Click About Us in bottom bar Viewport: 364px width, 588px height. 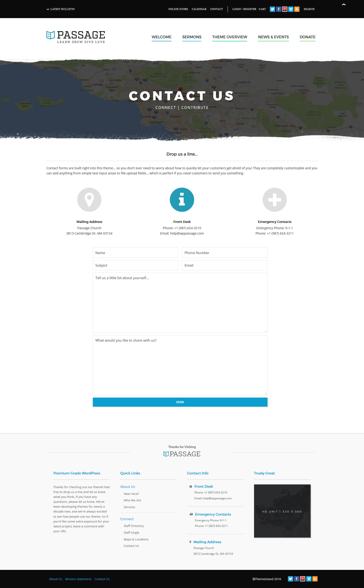[55, 579]
